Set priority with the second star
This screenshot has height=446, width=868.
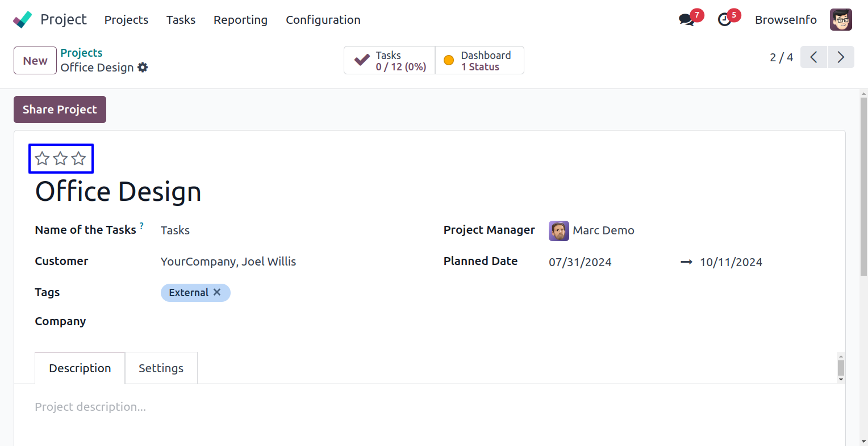tap(60, 159)
